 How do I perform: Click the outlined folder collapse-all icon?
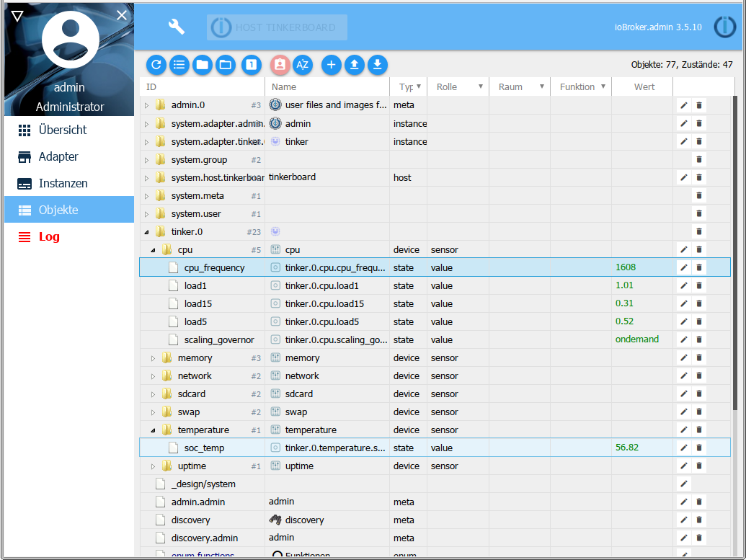coord(226,65)
